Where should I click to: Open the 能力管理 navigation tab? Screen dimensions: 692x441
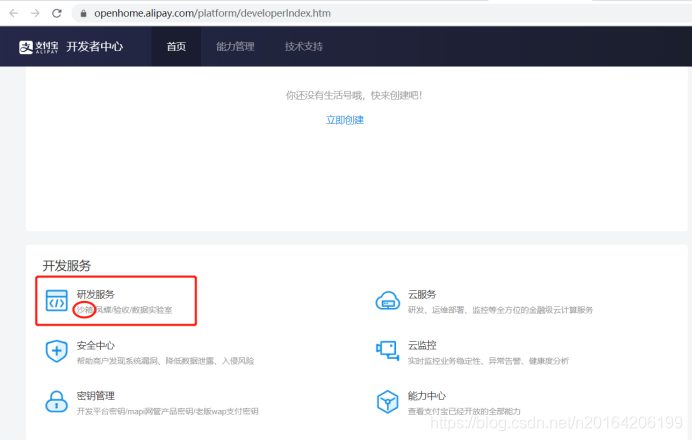pyautogui.click(x=235, y=47)
